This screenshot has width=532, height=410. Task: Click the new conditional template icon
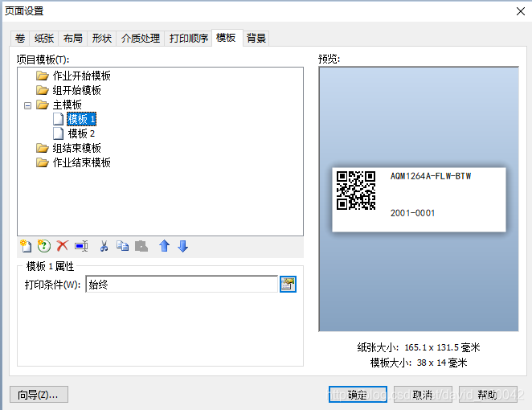point(44,246)
